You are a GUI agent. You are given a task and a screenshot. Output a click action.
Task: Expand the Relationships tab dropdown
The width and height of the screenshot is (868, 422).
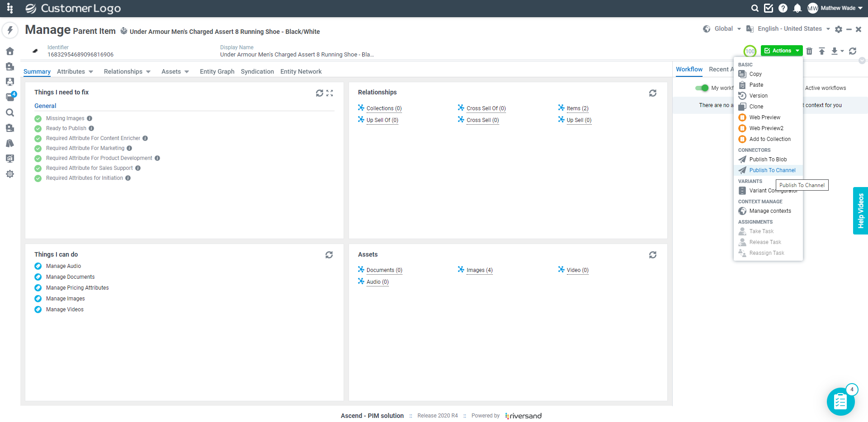[x=148, y=72]
